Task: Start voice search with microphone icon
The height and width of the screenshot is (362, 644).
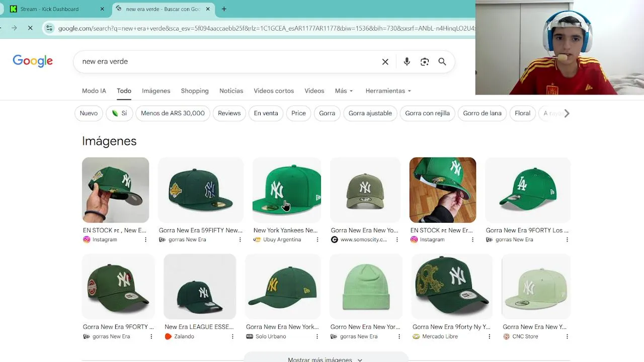Action: pyautogui.click(x=407, y=62)
